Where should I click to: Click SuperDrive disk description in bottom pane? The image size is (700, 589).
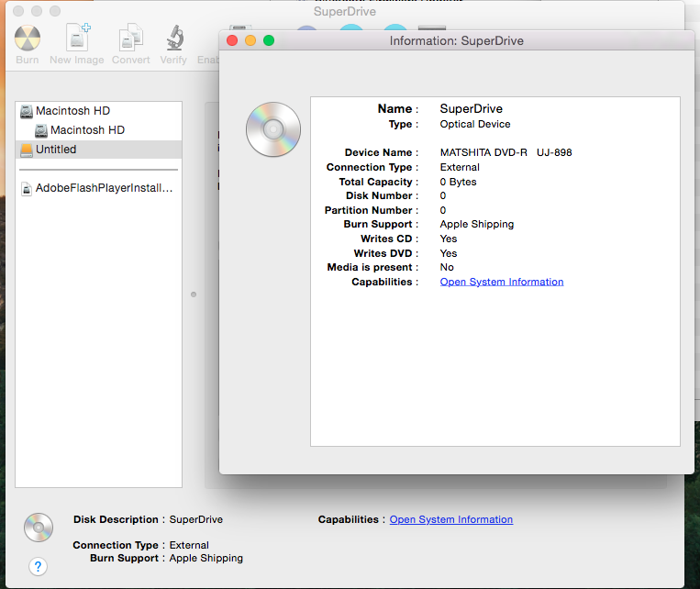(196, 519)
